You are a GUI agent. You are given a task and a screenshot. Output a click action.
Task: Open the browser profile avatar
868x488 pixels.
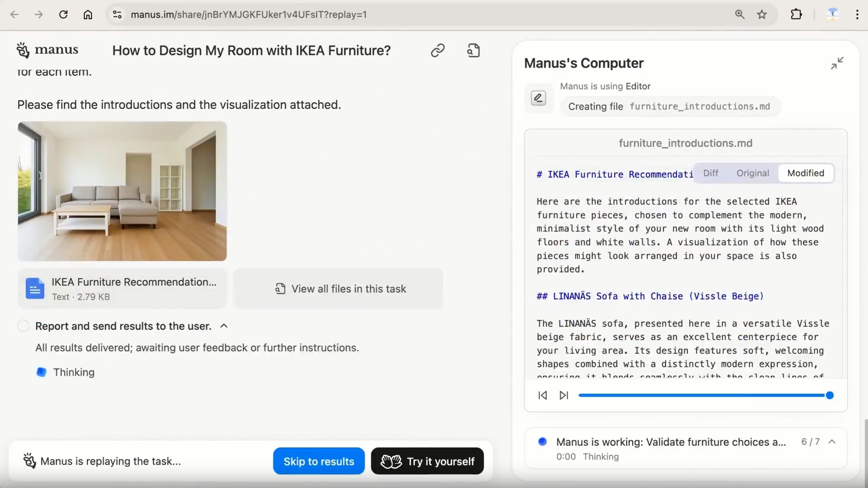(833, 15)
